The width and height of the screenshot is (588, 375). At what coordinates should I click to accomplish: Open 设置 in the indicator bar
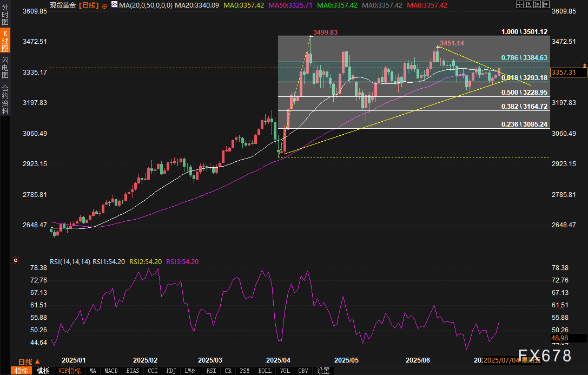tap(323, 371)
